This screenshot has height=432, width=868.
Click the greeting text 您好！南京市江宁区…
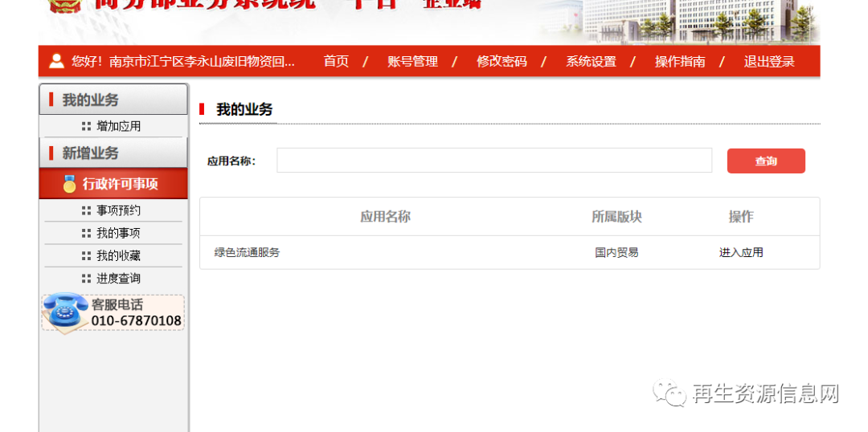coord(183,61)
